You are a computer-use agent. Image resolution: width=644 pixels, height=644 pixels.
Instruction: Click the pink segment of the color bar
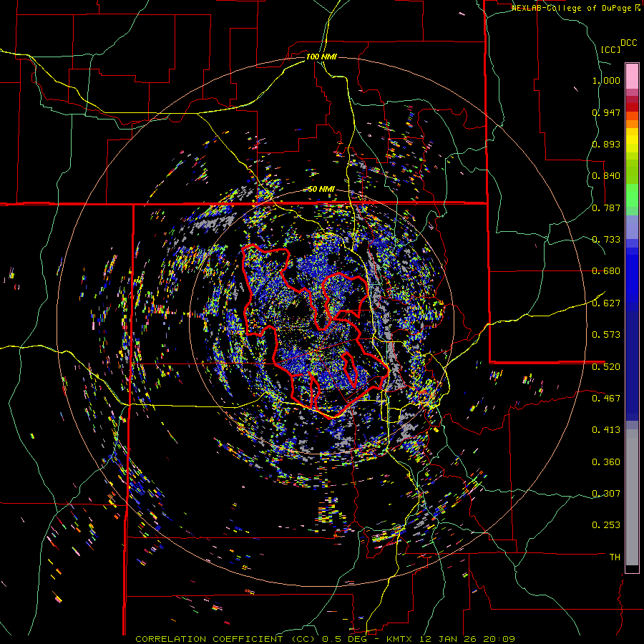pyautogui.click(x=632, y=76)
